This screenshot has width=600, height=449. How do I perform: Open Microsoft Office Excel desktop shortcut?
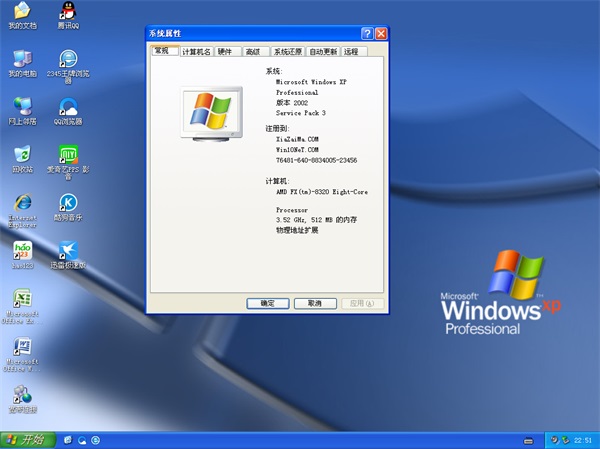[x=22, y=300]
